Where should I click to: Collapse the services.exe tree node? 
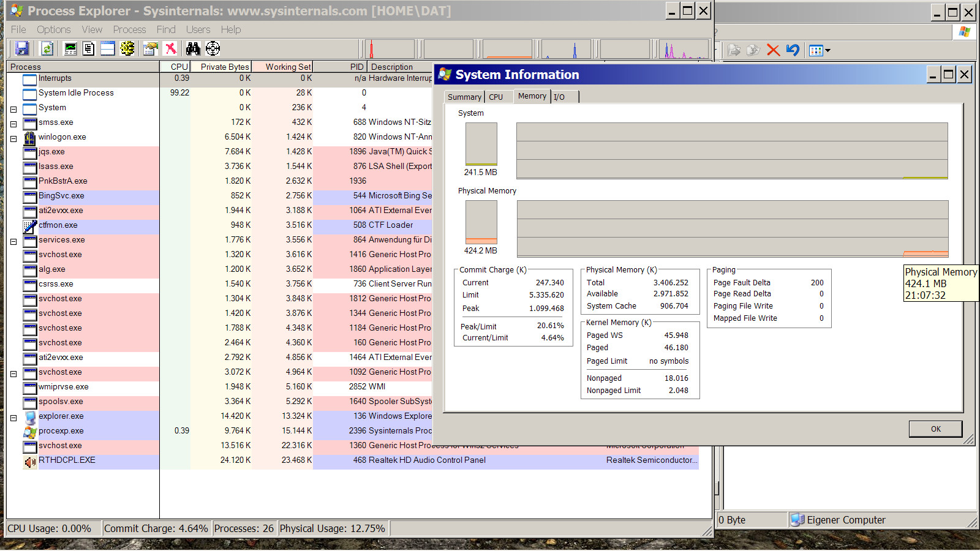click(x=13, y=242)
